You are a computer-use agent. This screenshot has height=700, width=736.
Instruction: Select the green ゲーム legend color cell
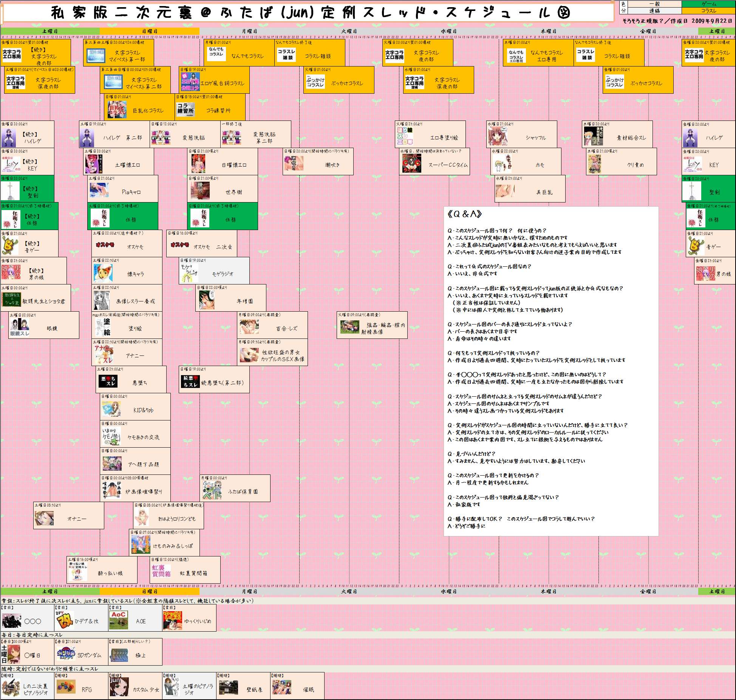tap(708, 4)
